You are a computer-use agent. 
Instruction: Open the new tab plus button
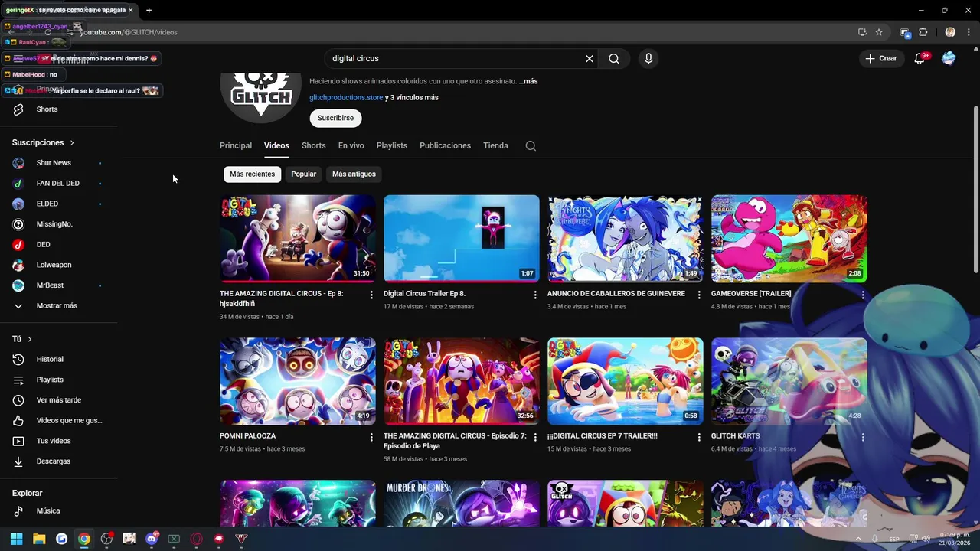pyautogui.click(x=149, y=10)
